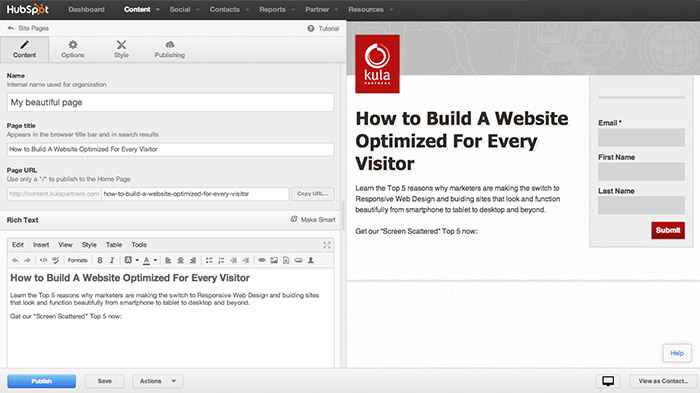
Task: Insert an image into the rich text
Action: [x=274, y=260]
